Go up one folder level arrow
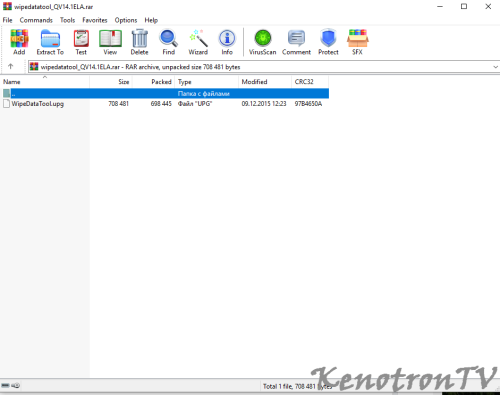The width and height of the screenshot is (500, 395). tap(11, 66)
